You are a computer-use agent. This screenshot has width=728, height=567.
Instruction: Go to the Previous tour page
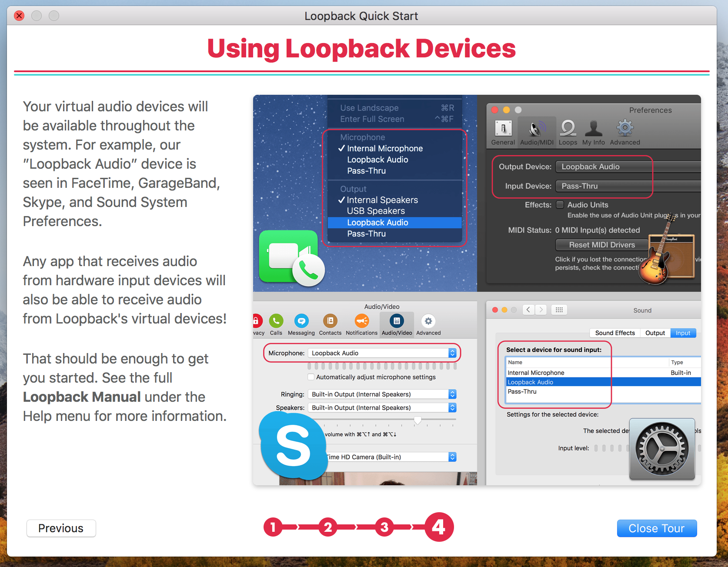61,528
